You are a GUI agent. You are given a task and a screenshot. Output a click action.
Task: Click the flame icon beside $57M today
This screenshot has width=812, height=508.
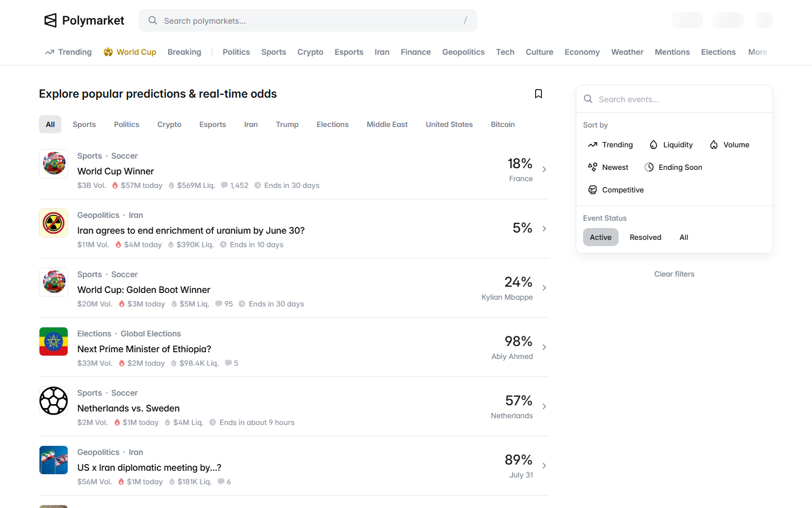tap(115, 185)
